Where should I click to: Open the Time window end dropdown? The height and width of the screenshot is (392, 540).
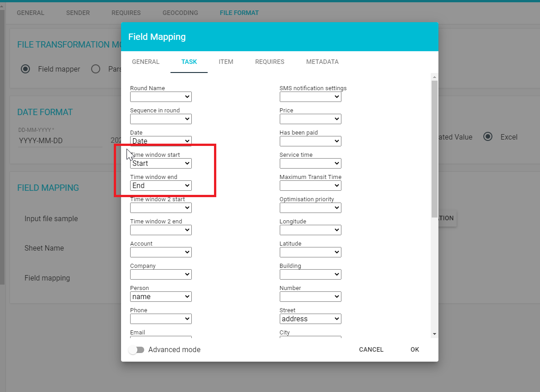(x=161, y=185)
